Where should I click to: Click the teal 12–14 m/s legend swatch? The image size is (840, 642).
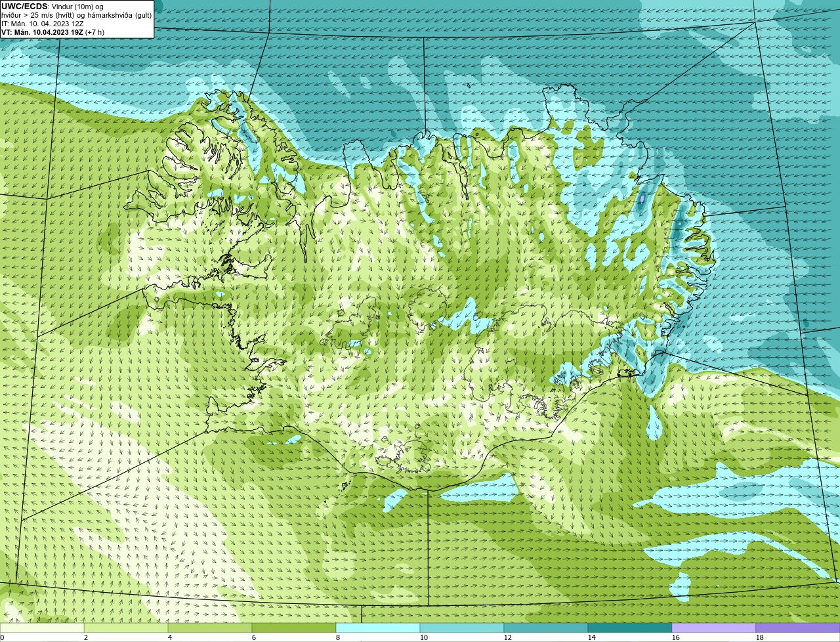pyautogui.click(x=546, y=628)
